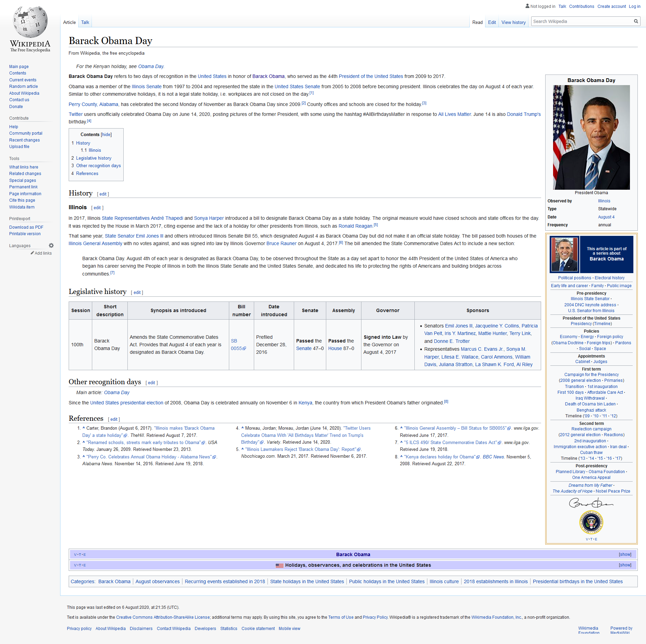Click the Ronald Reagan link

(x=355, y=226)
